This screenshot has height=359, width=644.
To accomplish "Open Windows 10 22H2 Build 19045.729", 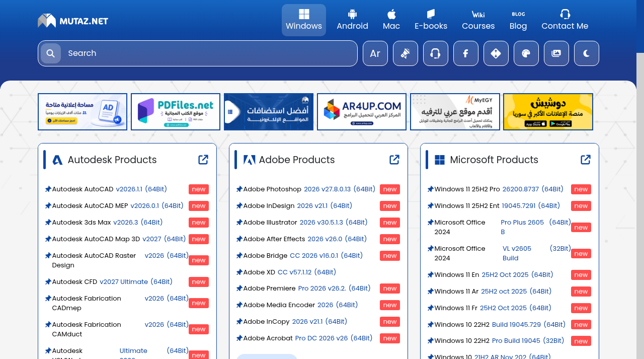I will 500,325.
